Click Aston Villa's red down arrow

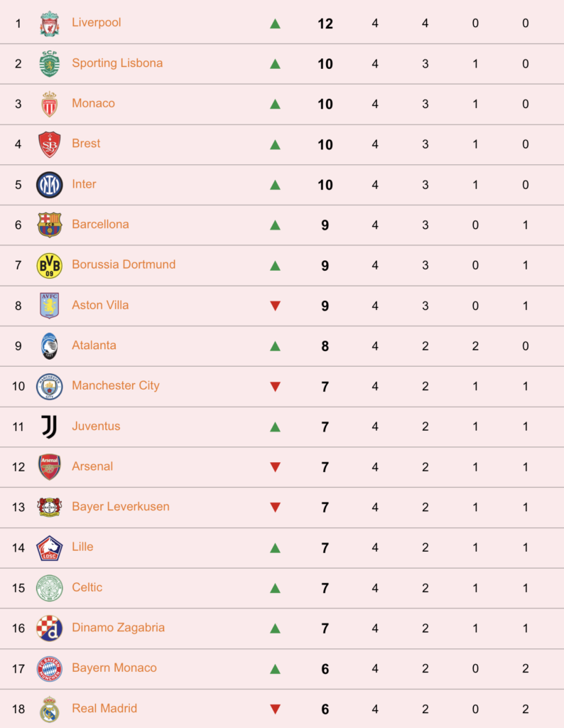point(275,306)
